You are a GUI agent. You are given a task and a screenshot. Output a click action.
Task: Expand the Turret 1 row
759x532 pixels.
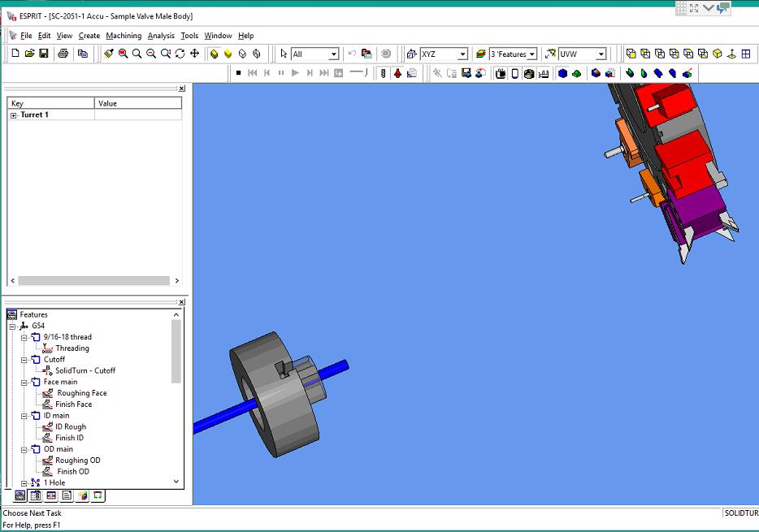tap(14, 115)
